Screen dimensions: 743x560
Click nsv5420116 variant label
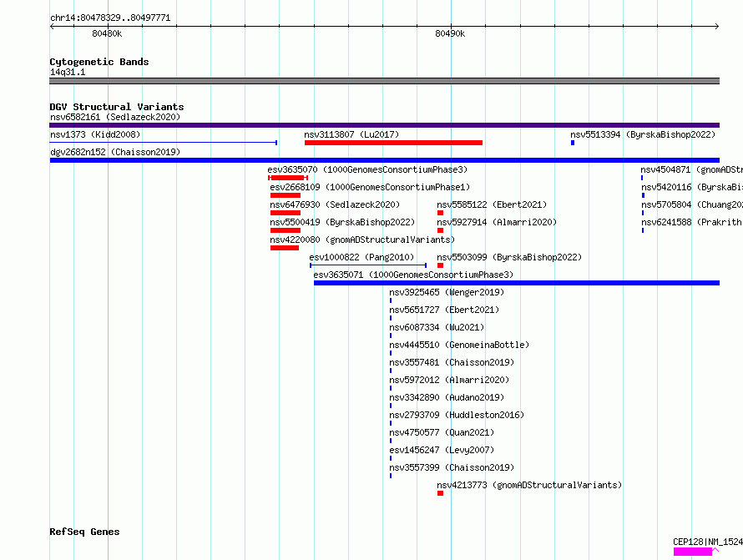[692, 187]
